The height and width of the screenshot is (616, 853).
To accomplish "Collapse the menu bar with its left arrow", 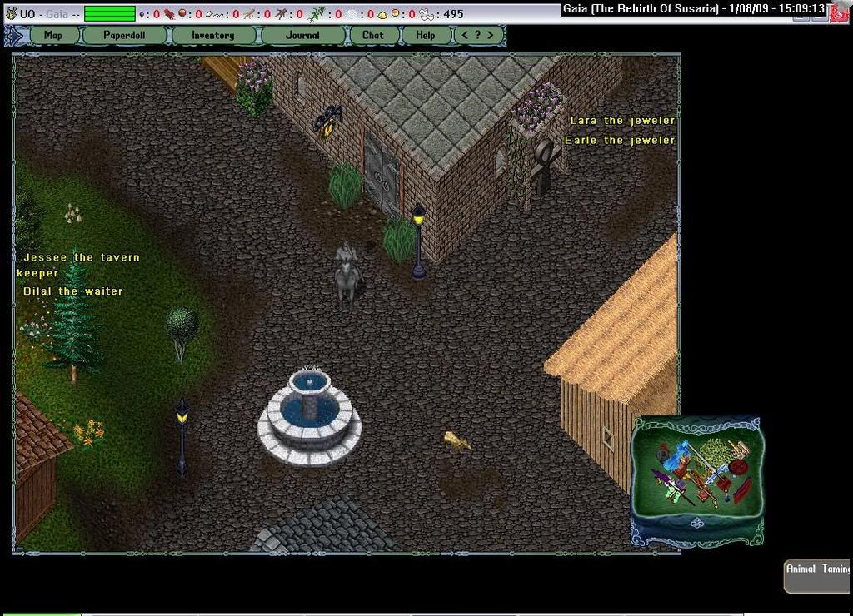I will coord(16,36).
